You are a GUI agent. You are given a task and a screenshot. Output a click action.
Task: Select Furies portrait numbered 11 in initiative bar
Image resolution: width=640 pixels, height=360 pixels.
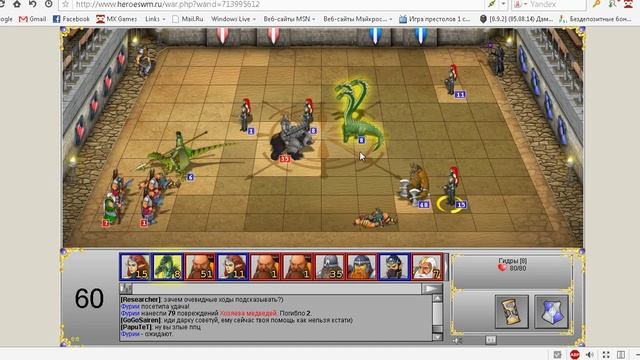[x=232, y=267]
